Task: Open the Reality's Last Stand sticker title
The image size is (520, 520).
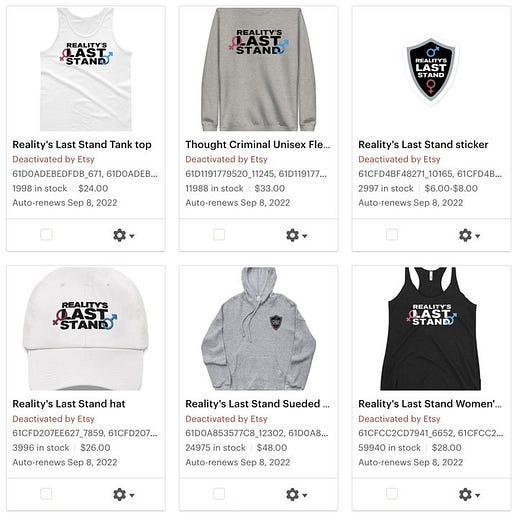Action: [423, 145]
